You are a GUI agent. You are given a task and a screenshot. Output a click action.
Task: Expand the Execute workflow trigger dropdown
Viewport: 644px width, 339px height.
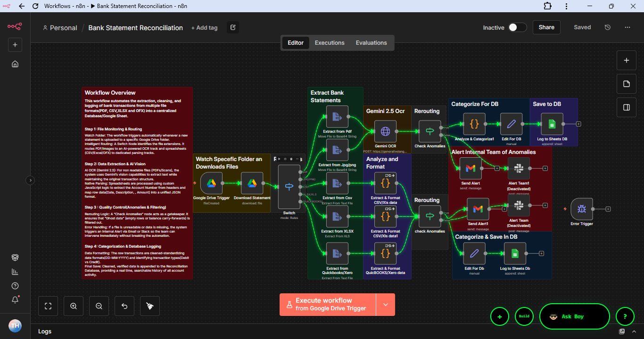(386, 305)
